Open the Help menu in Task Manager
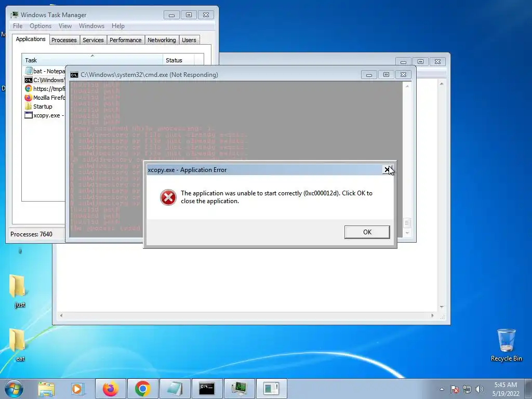 pos(118,26)
